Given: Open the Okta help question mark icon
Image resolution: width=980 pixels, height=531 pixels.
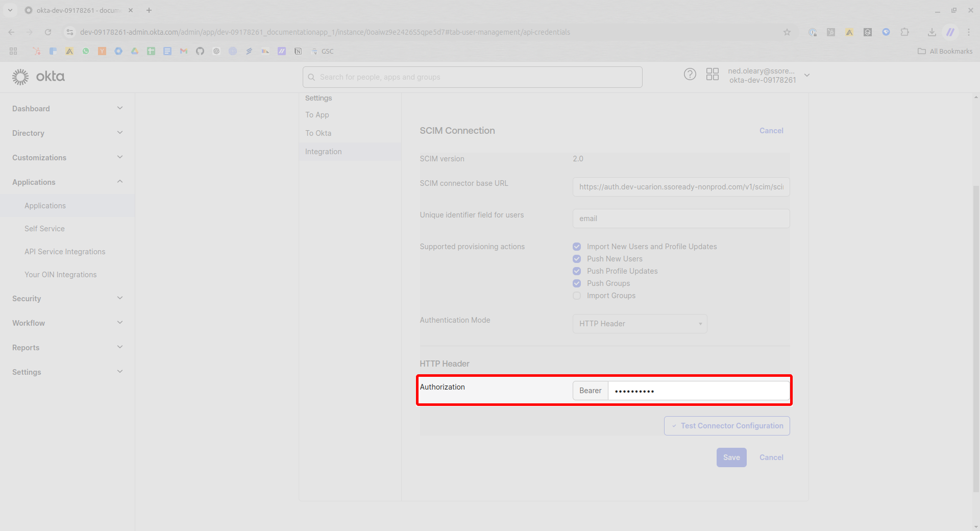Looking at the screenshot, I should point(690,75).
